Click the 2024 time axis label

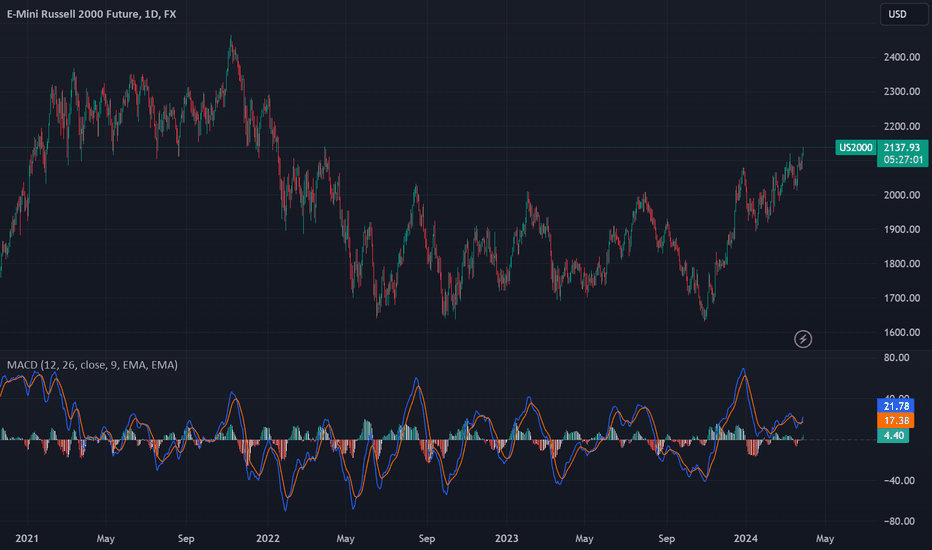[x=745, y=538]
